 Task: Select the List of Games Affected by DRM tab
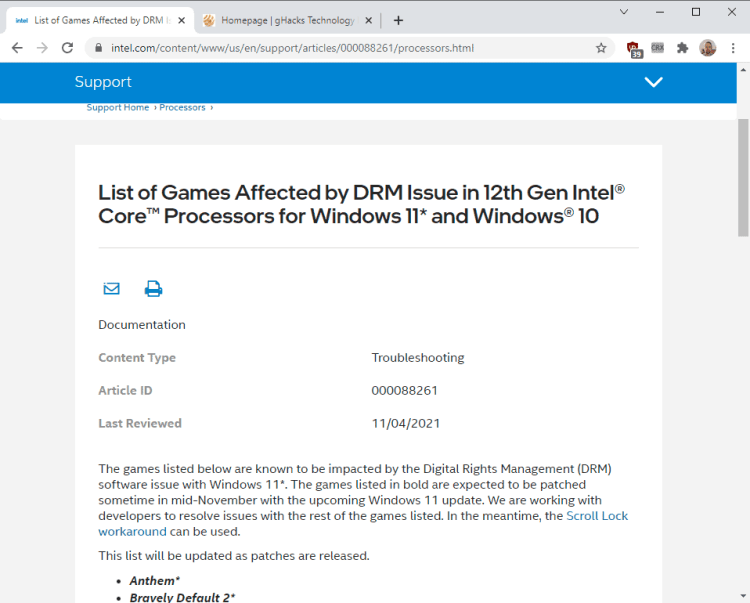[x=100, y=21]
